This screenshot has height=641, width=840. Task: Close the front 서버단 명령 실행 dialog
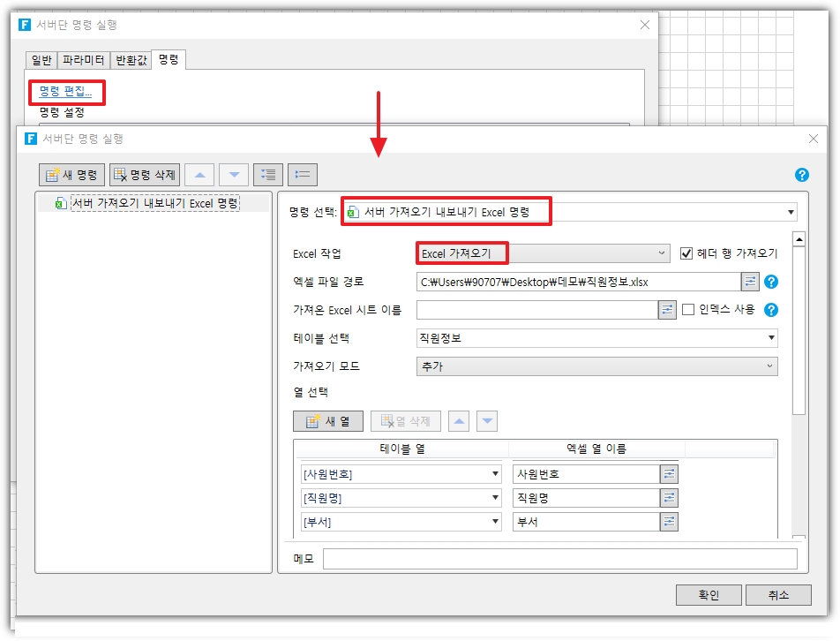[814, 139]
